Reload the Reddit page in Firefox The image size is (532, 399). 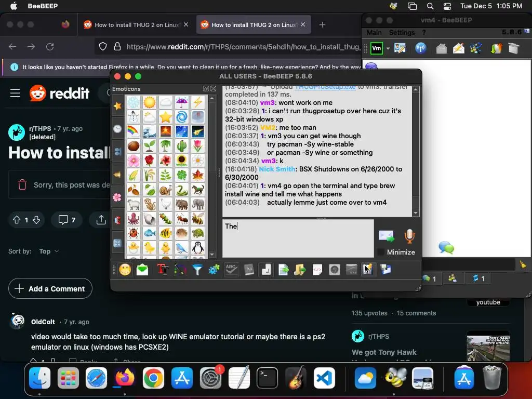(x=50, y=47)
